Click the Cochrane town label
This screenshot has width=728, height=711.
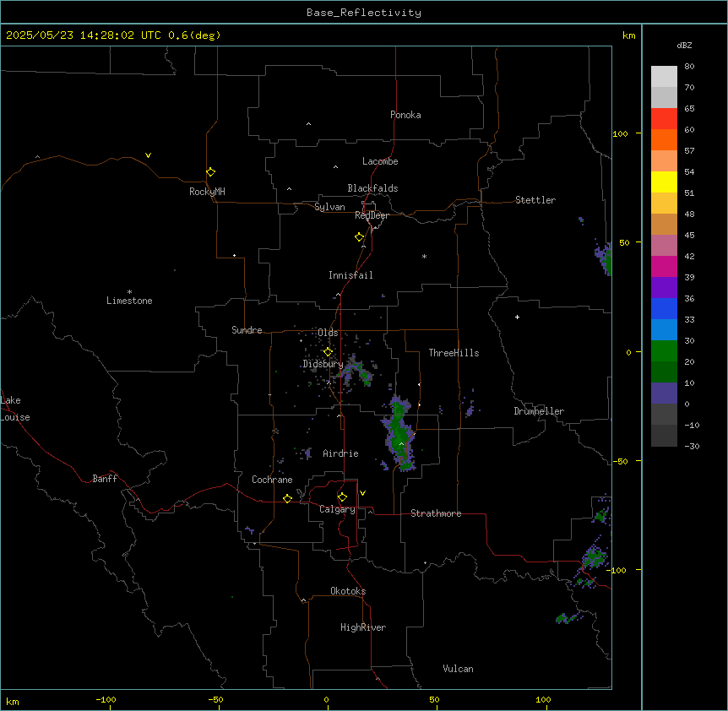[x=272, y=480]
